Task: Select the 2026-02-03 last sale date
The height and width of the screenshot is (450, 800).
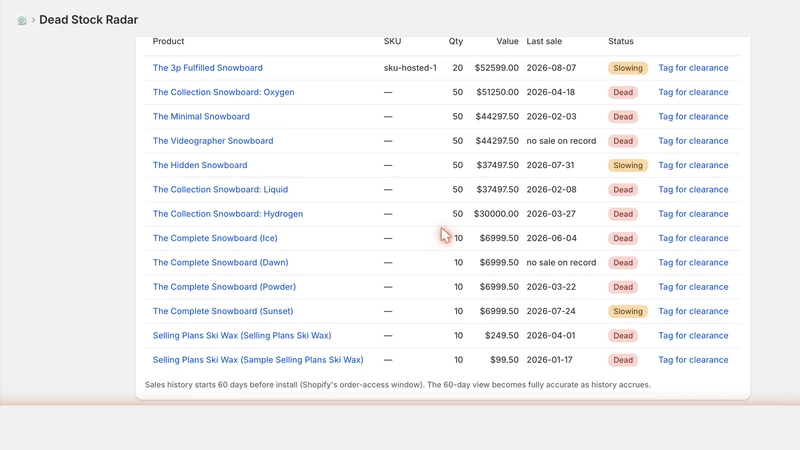Action: point(552,116)
